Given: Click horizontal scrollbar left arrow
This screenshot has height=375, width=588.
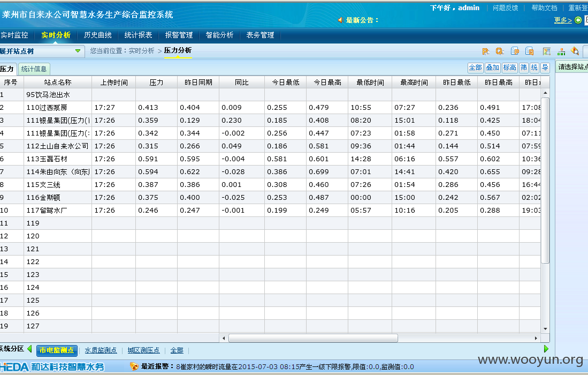Looking at the screenshot, I should (x=224, y=338).
